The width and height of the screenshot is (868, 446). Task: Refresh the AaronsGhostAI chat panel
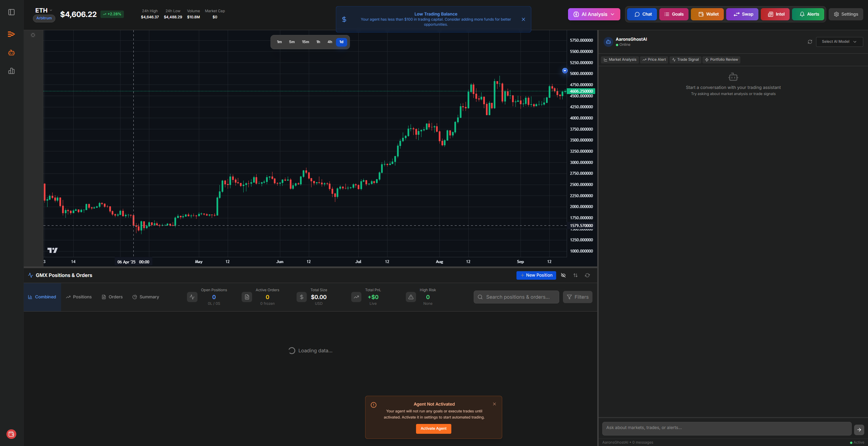pyautogui.click(x=810, y=42)
